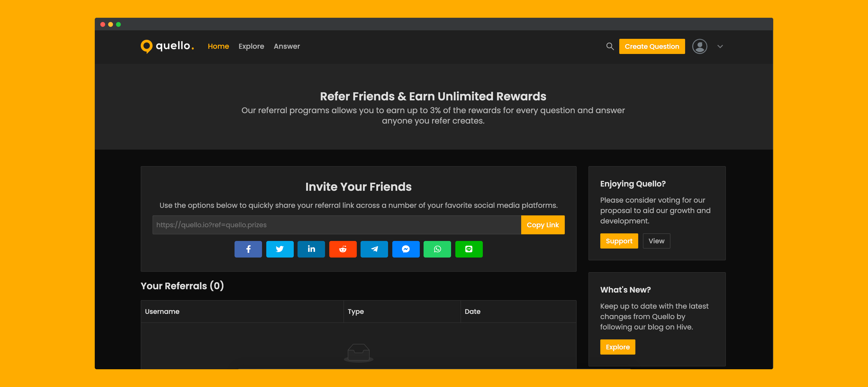Click the What's New? heading
The height and width of the screenshot is (387, 868).
625,290
